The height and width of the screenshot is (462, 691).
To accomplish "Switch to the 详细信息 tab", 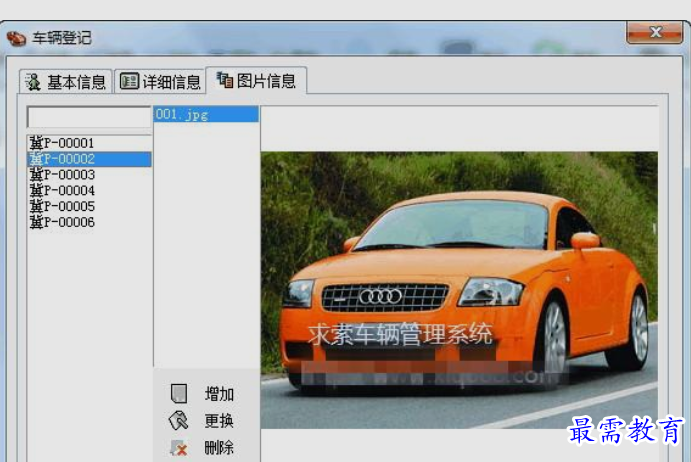I will (x=160, y=82).
